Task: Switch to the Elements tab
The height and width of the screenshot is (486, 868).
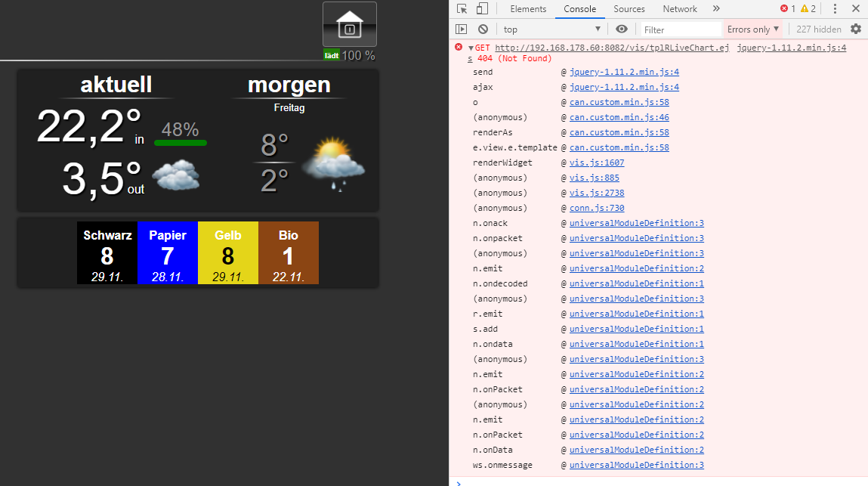Action: coord(528,9)
